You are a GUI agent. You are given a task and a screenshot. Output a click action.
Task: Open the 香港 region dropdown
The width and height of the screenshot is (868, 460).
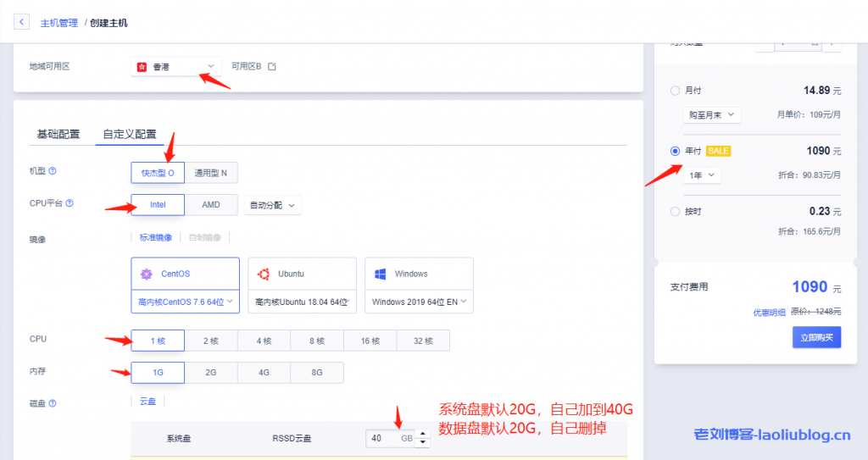pyautogui.click(x=175, y=66)
